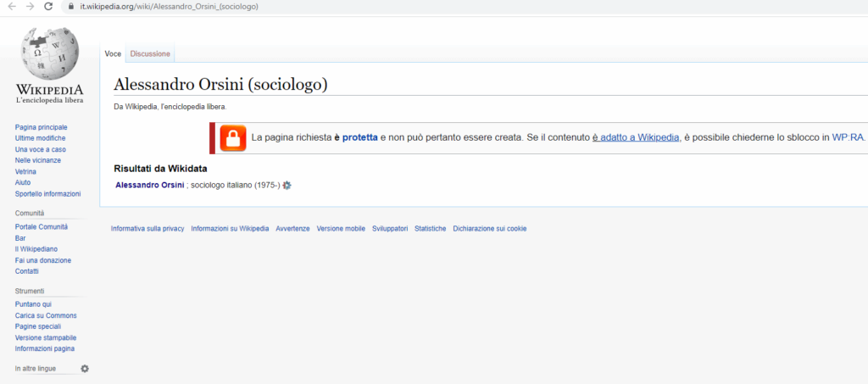Open the Vetrina link

(25, 171)
